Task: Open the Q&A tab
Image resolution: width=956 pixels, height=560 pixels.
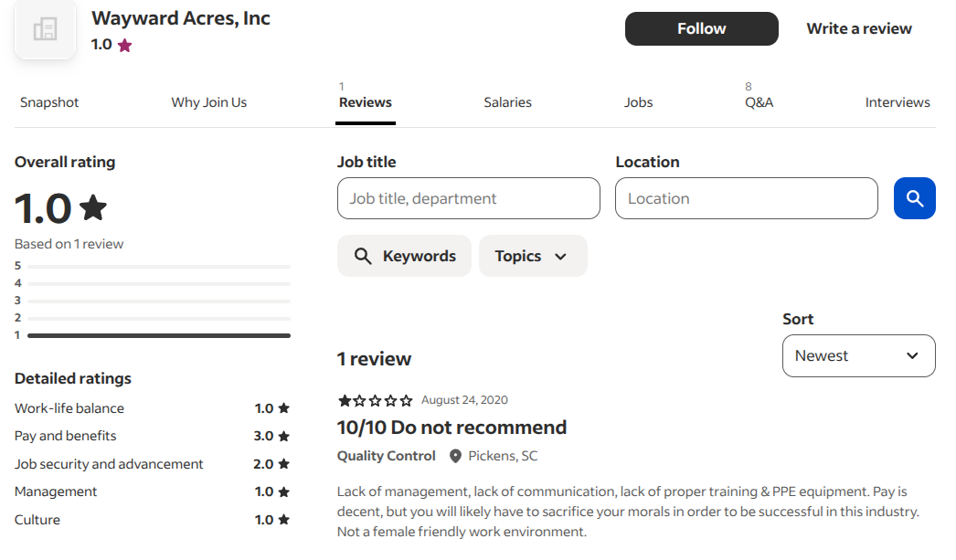Action: 759,102
